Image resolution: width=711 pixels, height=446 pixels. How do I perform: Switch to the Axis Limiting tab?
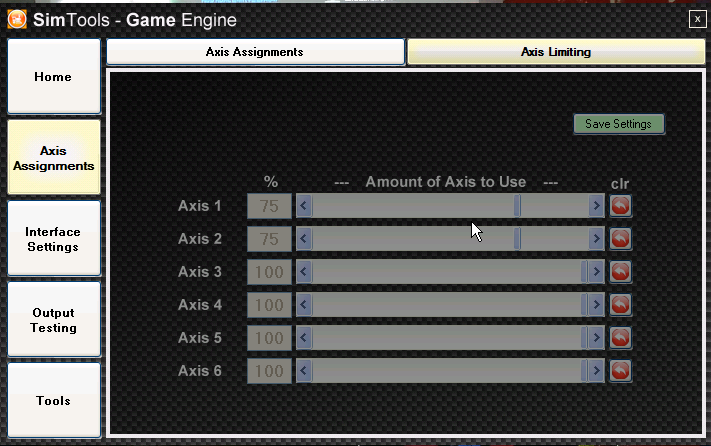pos(556,52)
